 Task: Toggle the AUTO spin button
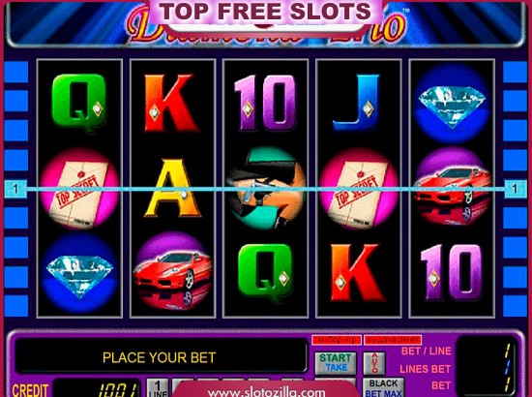(x=374, y=363)
